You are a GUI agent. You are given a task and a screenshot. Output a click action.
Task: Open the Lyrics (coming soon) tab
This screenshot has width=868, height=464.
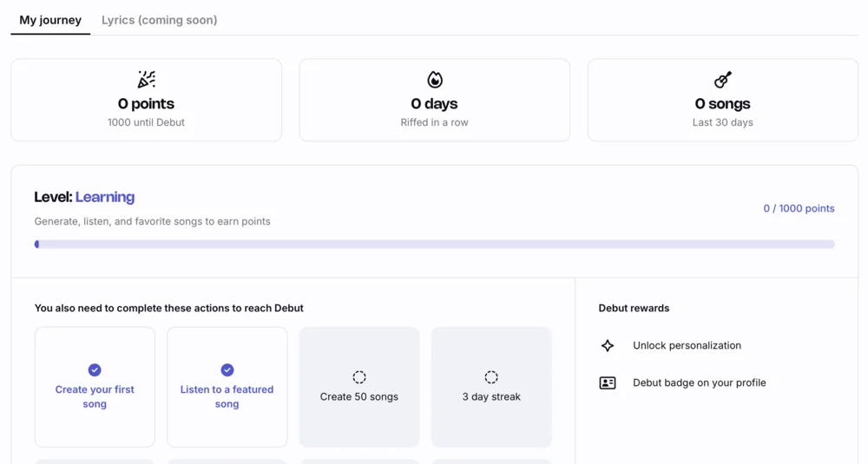point(159,20)
